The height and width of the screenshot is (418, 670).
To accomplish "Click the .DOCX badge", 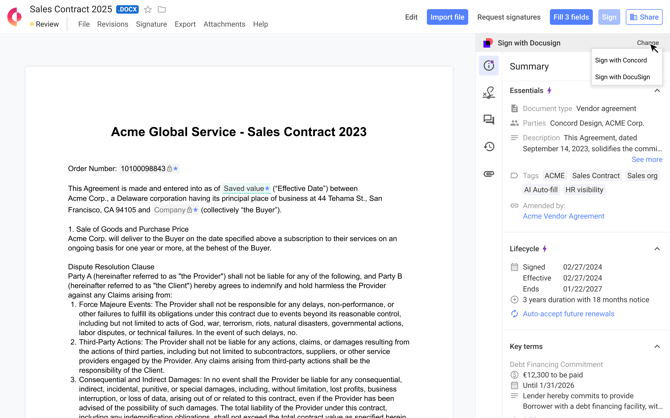I will [127, 9].
